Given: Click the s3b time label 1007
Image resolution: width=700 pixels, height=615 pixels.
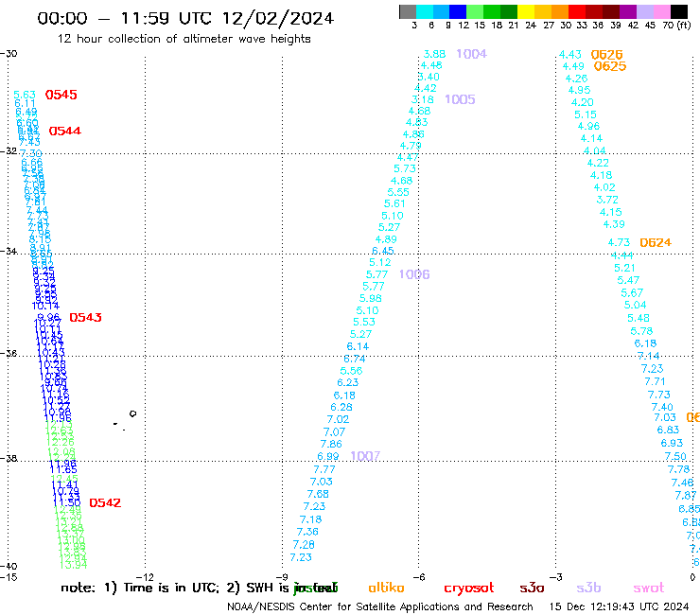Looking at the screenshot, I should (x=365, y=456).
